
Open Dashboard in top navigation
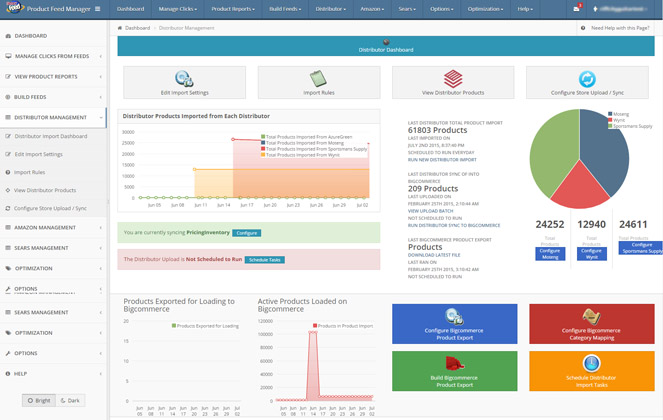coord(131,9)
